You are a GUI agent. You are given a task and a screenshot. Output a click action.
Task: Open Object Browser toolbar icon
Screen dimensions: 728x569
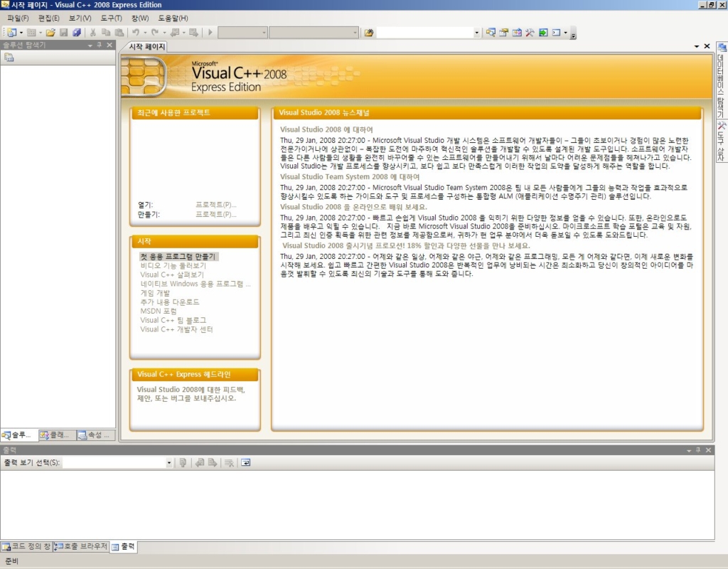(x=517, y=33)
